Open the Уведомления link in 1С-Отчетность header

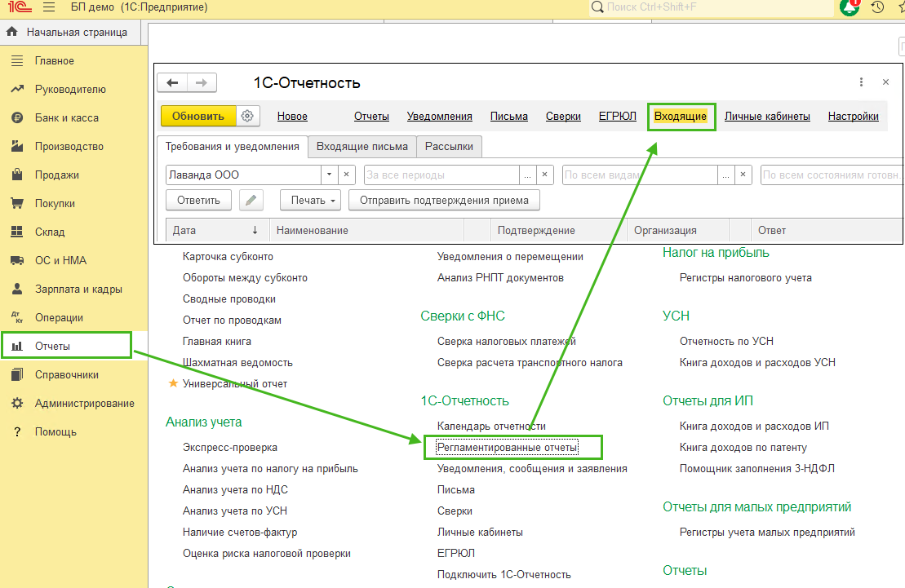[x=439, y=116]
